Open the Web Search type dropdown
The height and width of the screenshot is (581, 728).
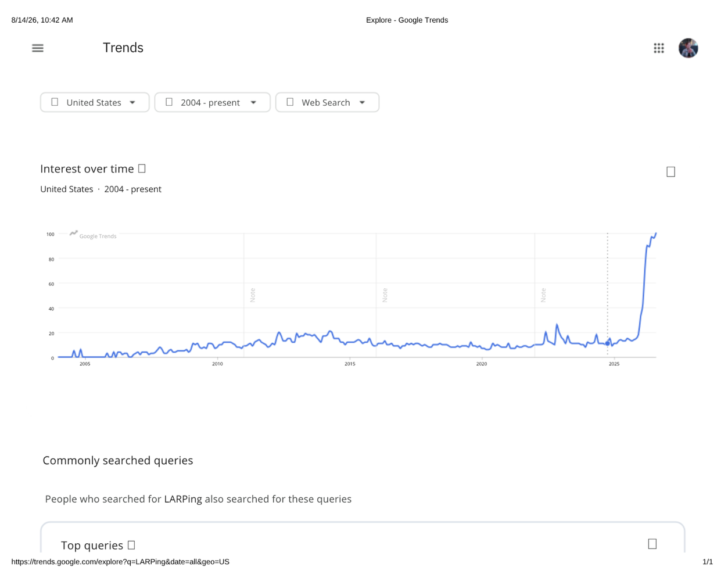point(327,102)
